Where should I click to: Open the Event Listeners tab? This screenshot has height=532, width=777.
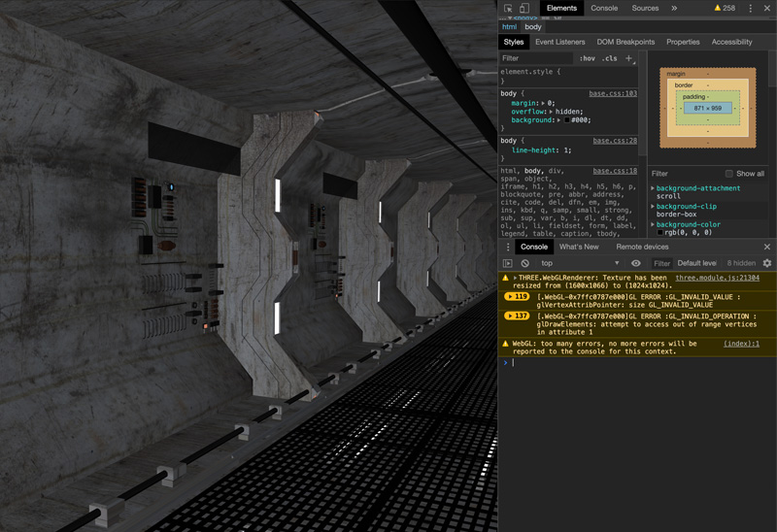559,42
